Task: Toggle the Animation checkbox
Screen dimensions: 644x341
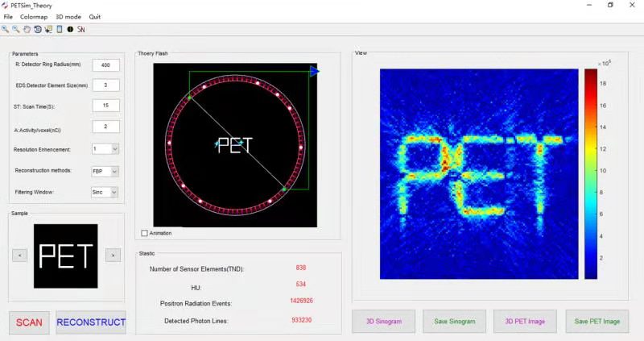Action: (145, 233)
